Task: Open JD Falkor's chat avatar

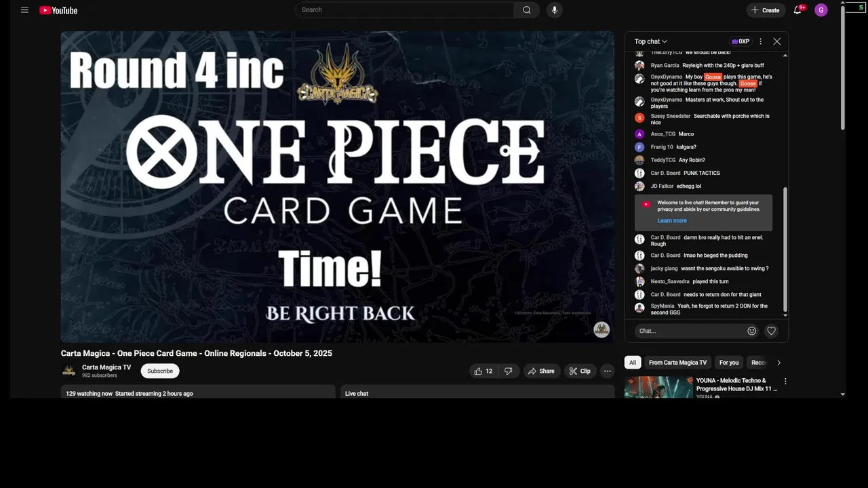Action: pyautogui.click(x=639, y=186)
